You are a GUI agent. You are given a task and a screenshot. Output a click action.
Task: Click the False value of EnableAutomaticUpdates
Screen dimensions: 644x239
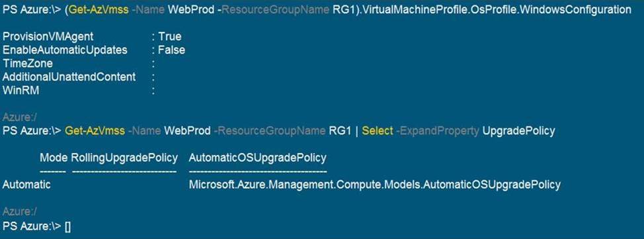pos(172,50)
